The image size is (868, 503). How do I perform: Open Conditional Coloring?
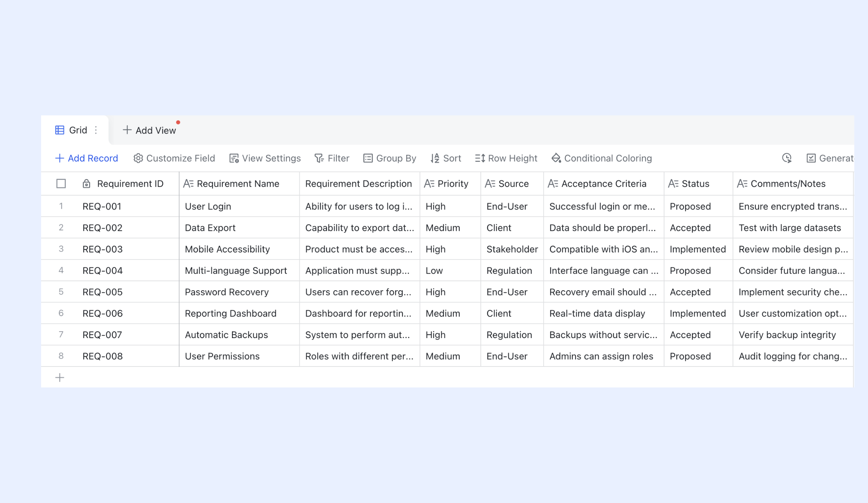point(602,158)
